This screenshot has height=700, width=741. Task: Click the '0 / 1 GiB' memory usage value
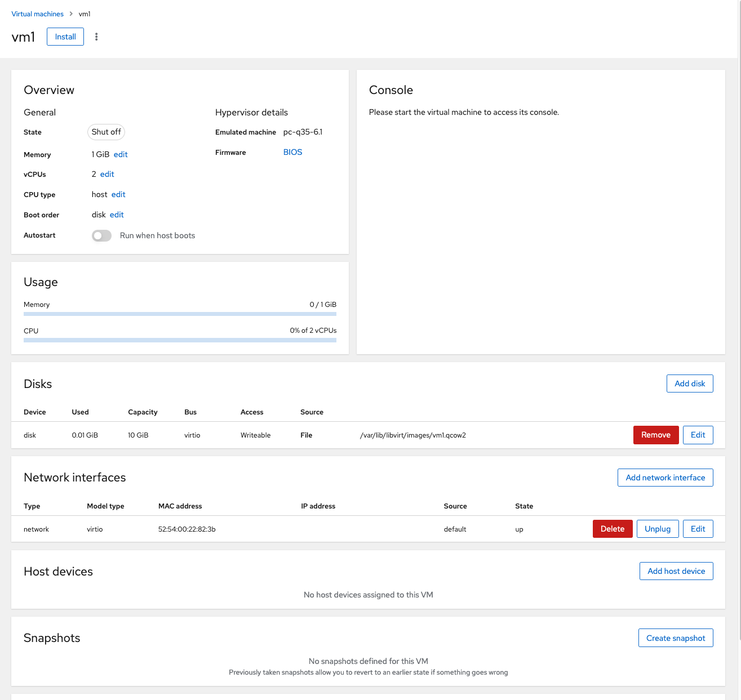[x=323, y=304]
